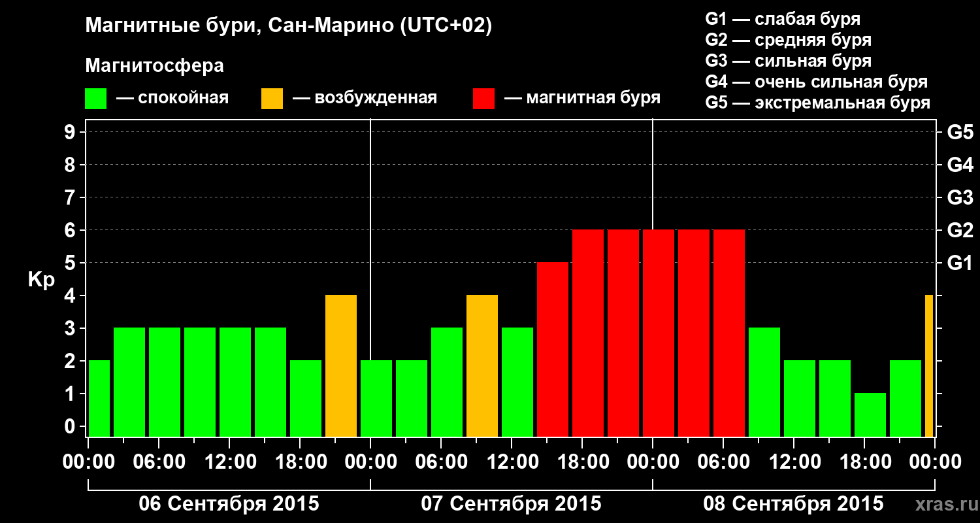This screenshot has width=980, height=523.
Task: Click the '06:00' time label above 07 Сентября
Action: click(x=441, y=463)
